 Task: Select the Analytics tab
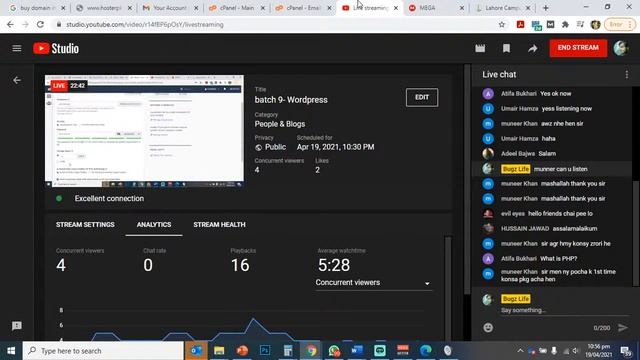[154, 224]
